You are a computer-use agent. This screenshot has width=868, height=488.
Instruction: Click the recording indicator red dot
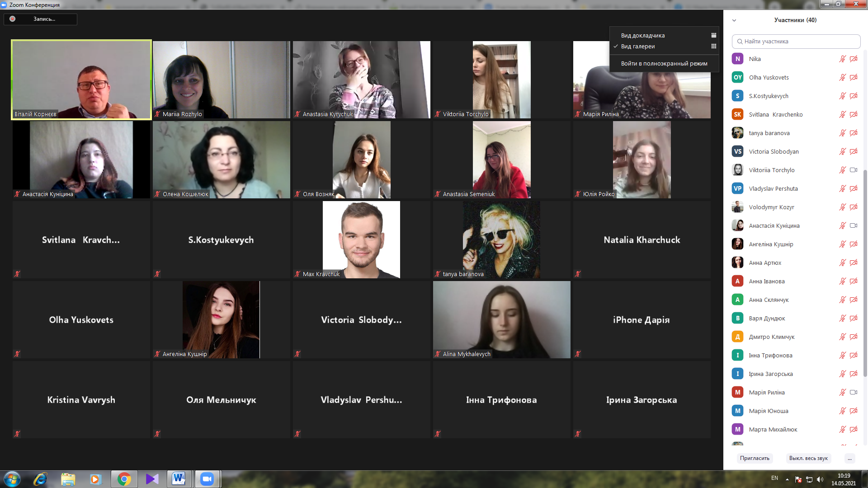(x=13, y=19)
